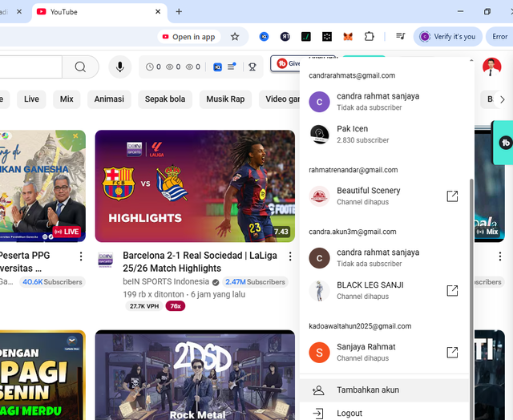Click the clock counter icon in the stats bar

pos(150,67)
